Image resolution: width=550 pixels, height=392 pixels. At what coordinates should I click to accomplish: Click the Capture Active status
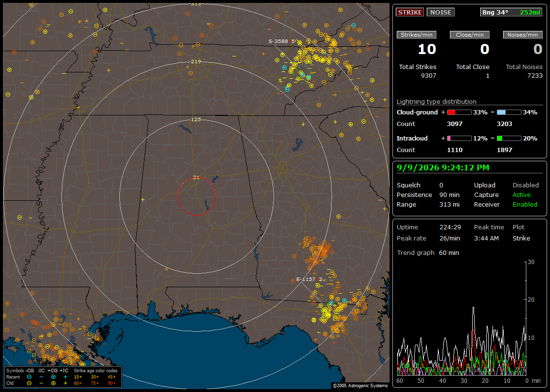(521, 195)
